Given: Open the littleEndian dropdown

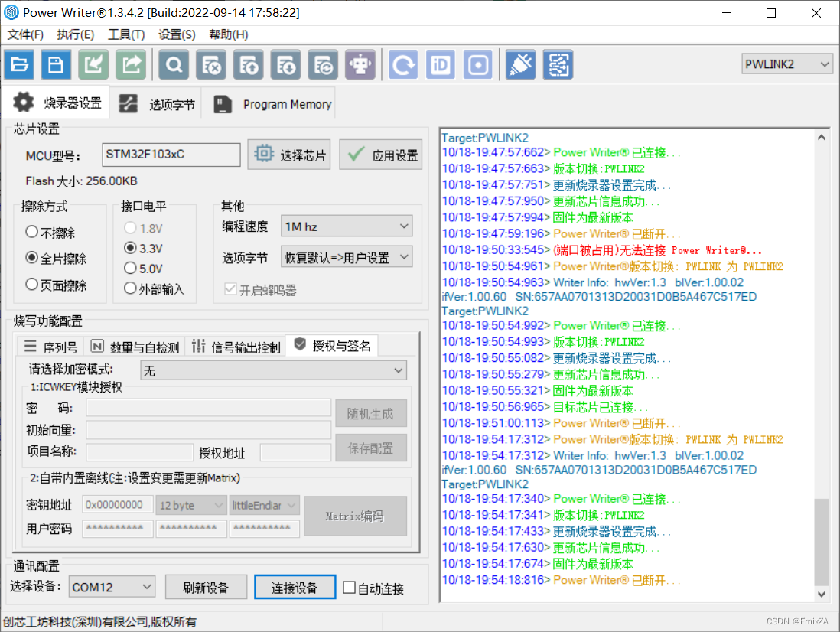Looking at the screenshot, I should pos(264,505).
